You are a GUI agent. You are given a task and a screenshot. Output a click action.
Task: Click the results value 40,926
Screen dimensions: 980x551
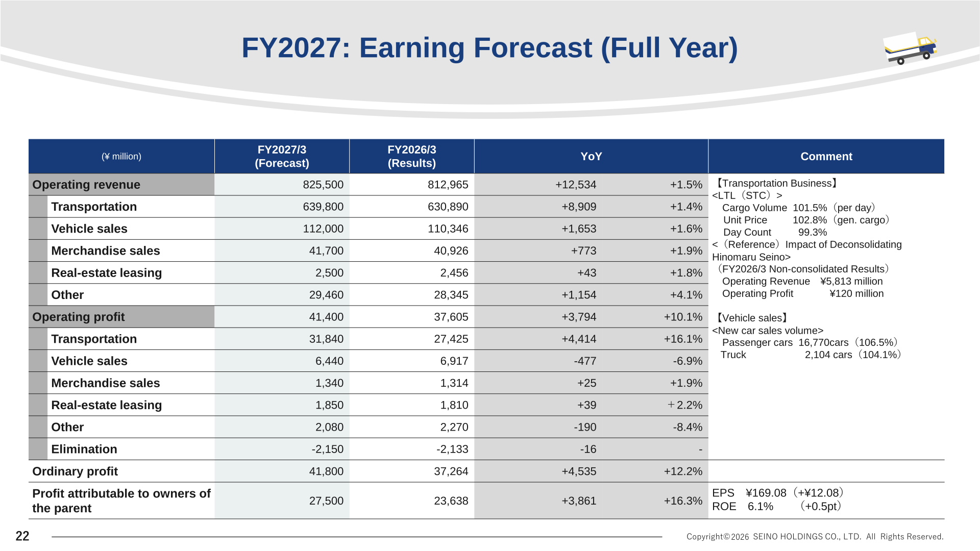pos(451,251)
